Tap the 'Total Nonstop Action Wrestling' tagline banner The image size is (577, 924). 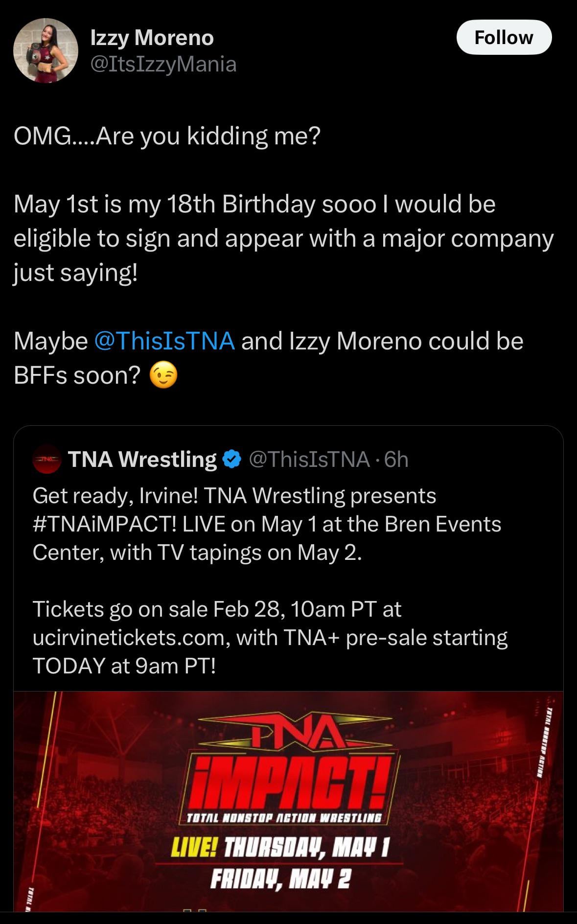pyautogui.click(x=284, y=818)
